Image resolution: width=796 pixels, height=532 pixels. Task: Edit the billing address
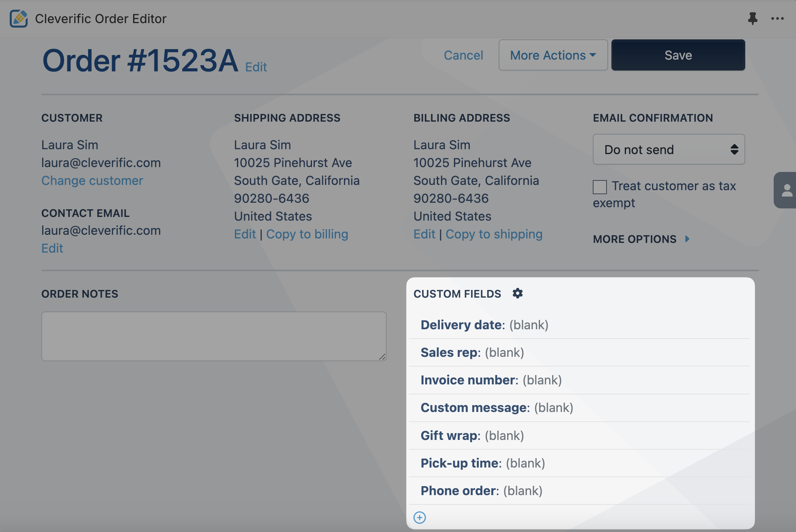[x=424, y=234]
